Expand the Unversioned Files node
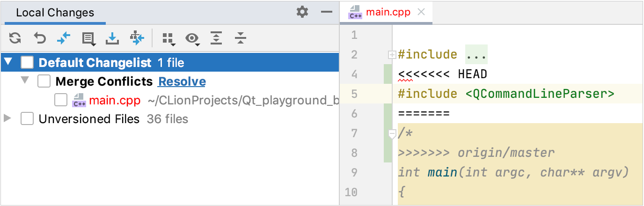 click(x=7, y=119)
